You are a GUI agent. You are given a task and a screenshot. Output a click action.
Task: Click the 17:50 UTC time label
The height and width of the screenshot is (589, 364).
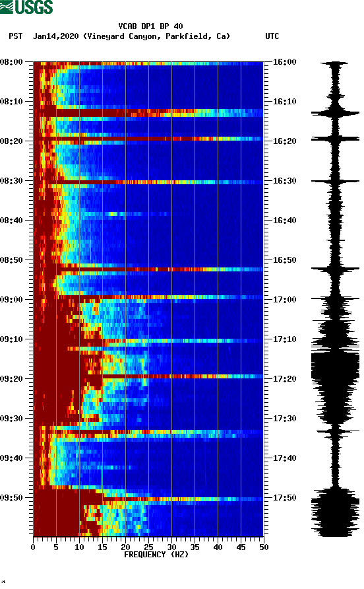pyautogui.click(x=284, y=498)
